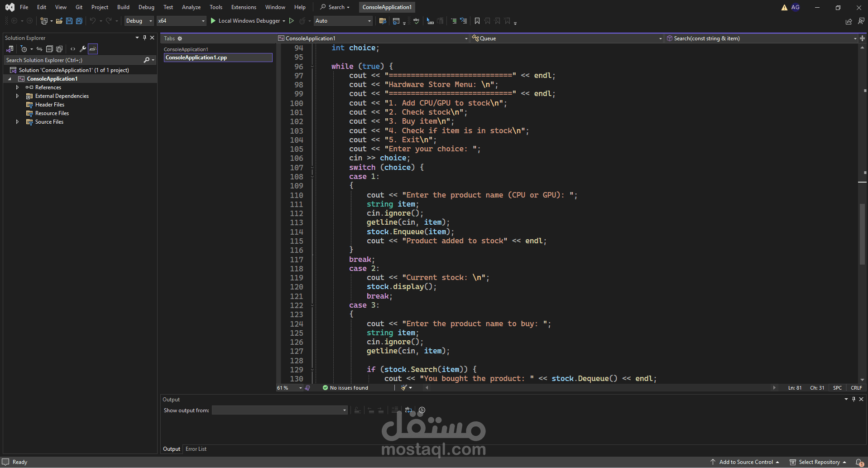Click Local Windows Debugger button
868x468 pixels.
(249, 21)
